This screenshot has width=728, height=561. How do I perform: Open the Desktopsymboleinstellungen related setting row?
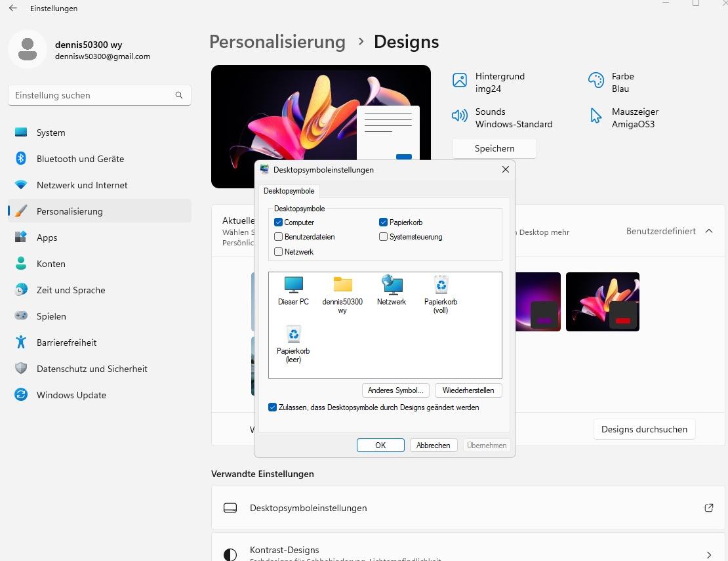(x=468, y=508)
